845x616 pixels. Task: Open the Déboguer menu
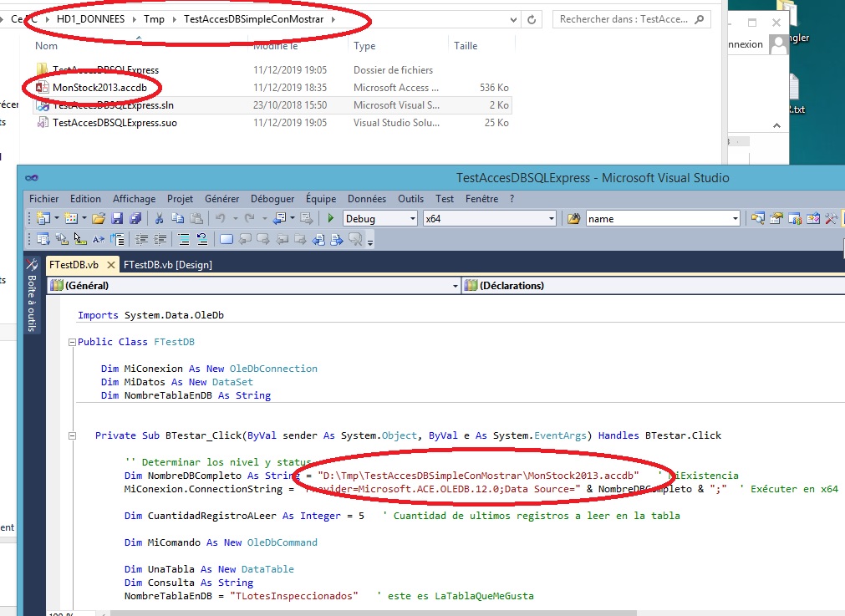tap(272, 199)
